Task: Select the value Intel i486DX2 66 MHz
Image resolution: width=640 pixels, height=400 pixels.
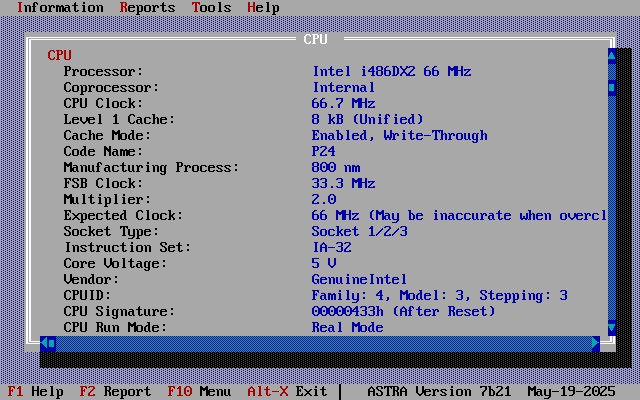Action: coord(392,71)
